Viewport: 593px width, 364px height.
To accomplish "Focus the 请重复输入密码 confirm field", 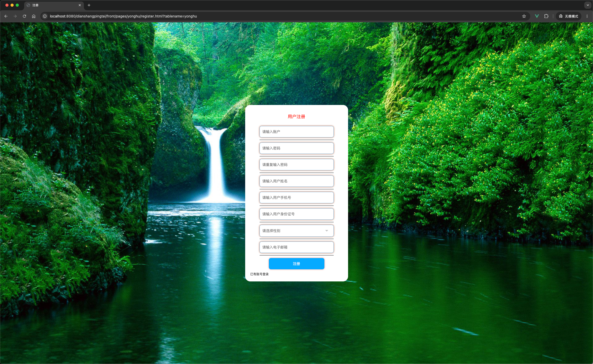I will coord(296,165).
